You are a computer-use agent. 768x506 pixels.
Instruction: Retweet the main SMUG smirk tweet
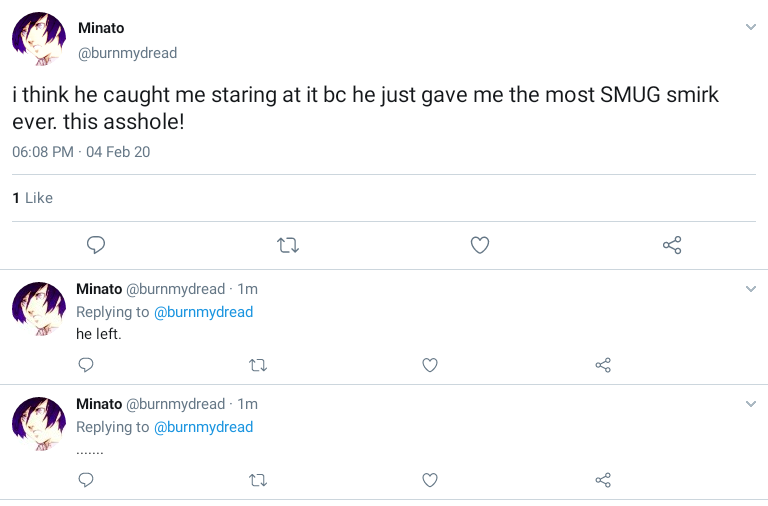288,245
